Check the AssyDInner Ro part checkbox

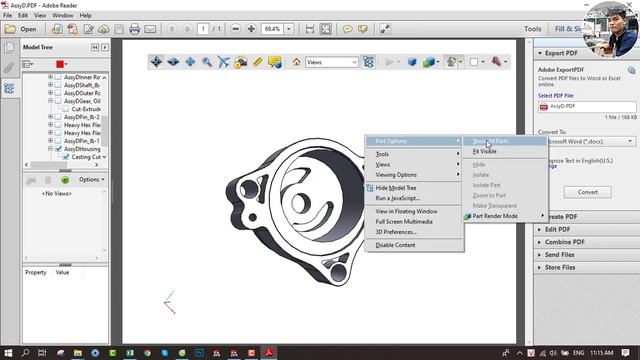click(x=58, y=77)
